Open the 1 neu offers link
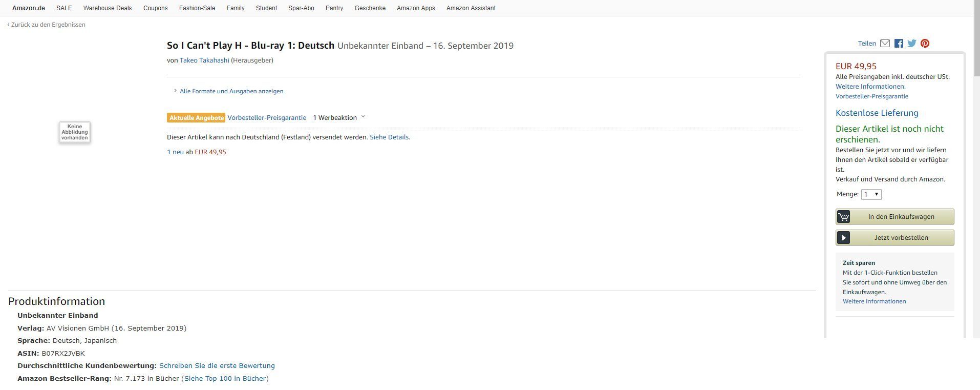The width and height of the screenshot is (980, 390). click(175, 152)
